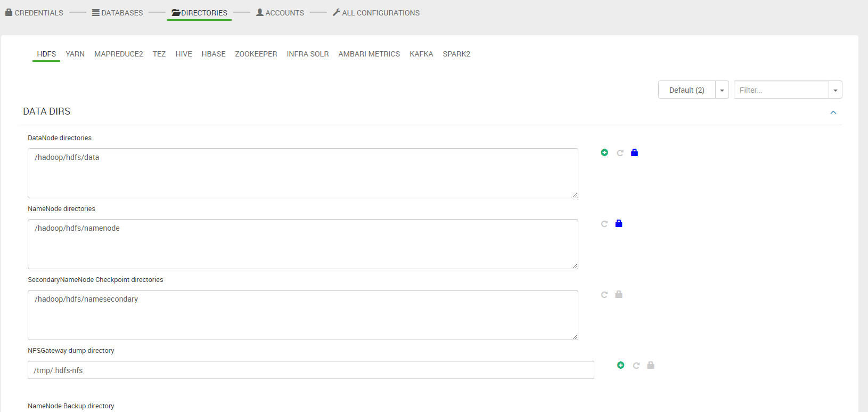Collapse the DATA DIRS section

[x=833, y=112]
